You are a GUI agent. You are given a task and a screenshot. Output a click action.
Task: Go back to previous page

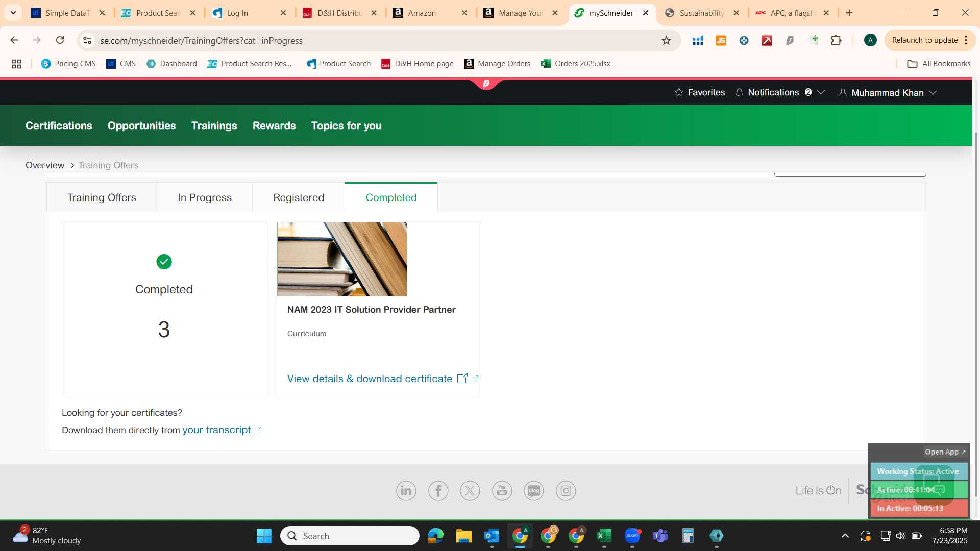[14, 40]
